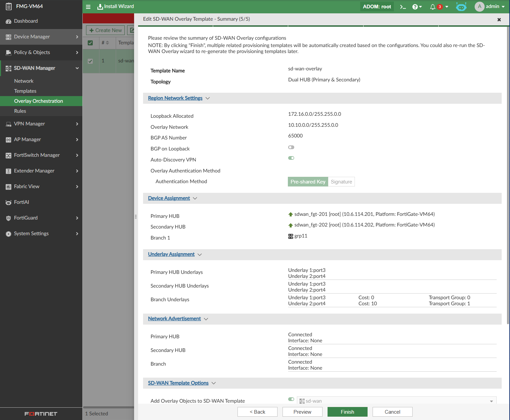Click the Install Wizard download icon
This screenshot has height=420, width=510.
pos(100,7)
